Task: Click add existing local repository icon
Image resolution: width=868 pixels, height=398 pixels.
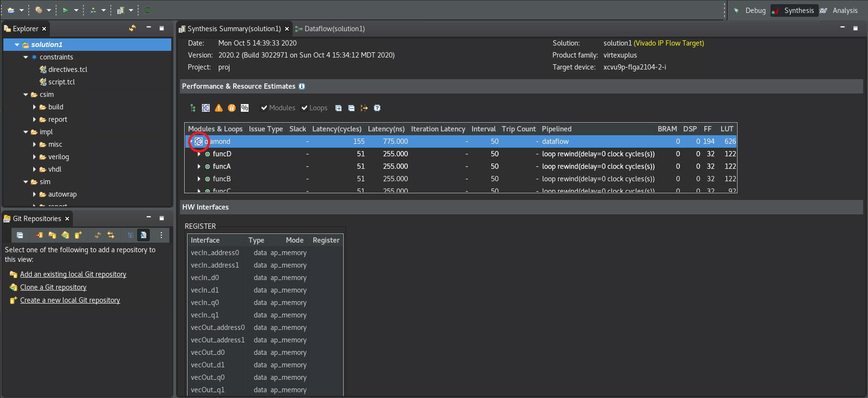Action: [39, 235]
